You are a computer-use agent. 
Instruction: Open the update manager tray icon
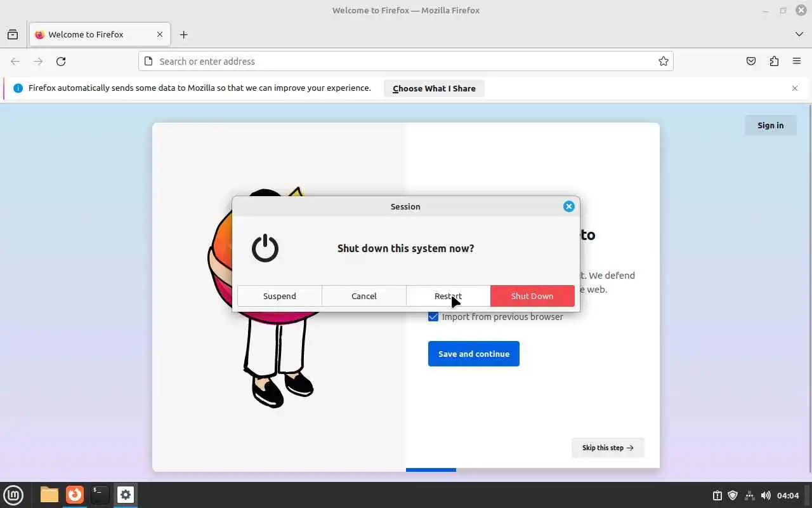click(717, 495)
